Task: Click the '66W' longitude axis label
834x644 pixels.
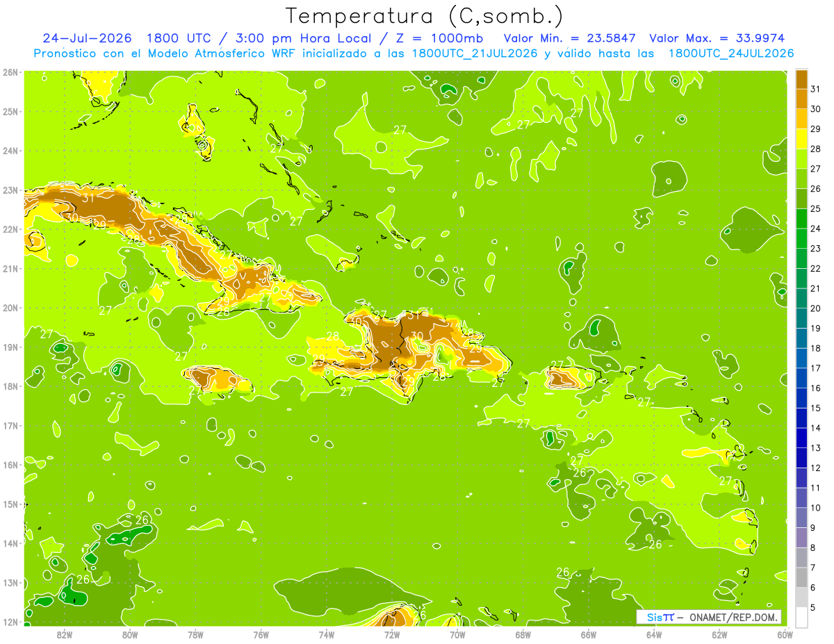Action: click(x=588, y=634)
